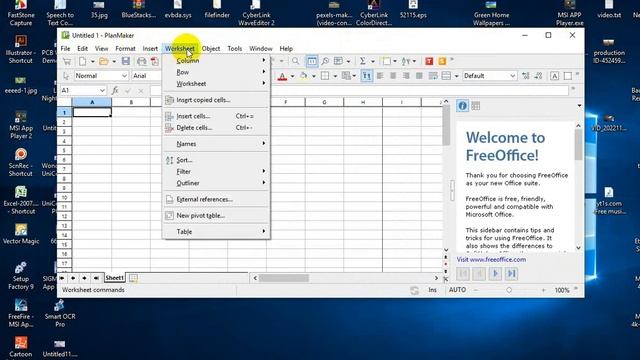Align cell text to the left

[x=380, y=76]
